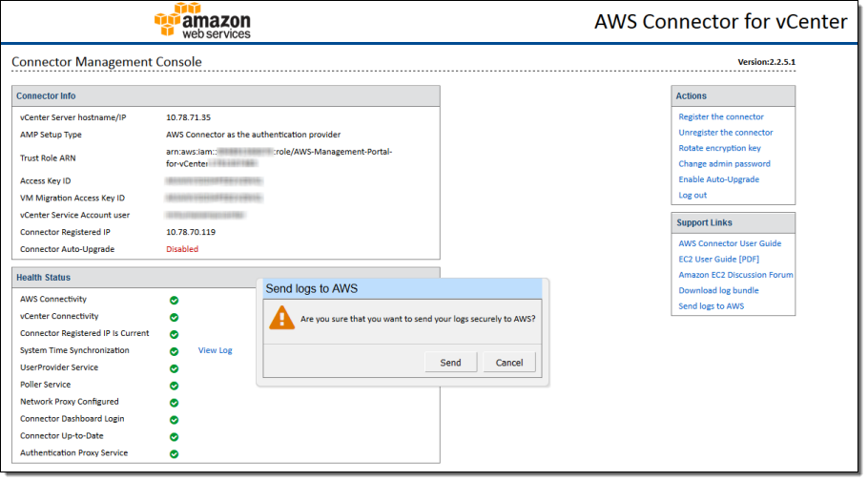Image resolution: width=868 pixels, height=482 pixels.
Task: Click System Time Synchronization status check icon
Action: 174,351
